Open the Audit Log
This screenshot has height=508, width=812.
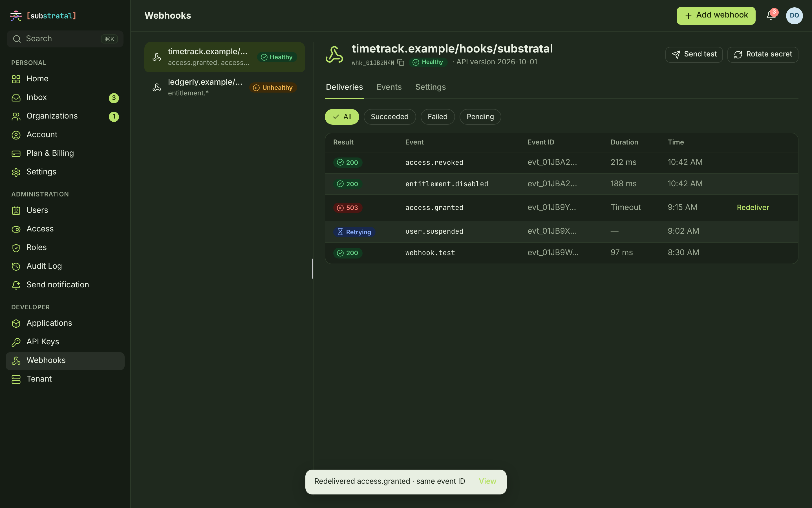click(65, 266)
